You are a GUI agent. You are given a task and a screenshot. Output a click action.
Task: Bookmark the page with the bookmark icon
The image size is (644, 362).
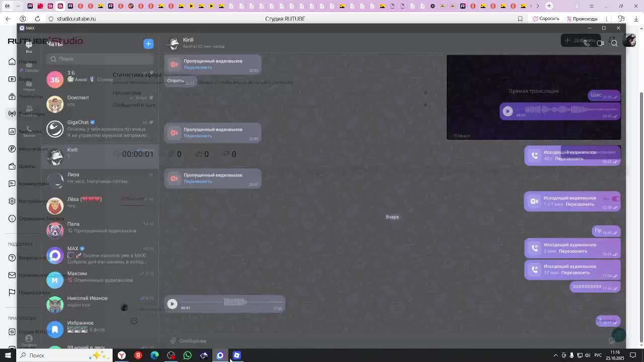click(x=520, y=19)
